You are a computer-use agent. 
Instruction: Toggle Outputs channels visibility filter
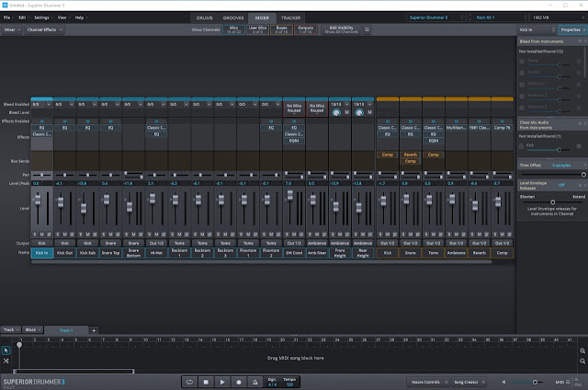306,29
